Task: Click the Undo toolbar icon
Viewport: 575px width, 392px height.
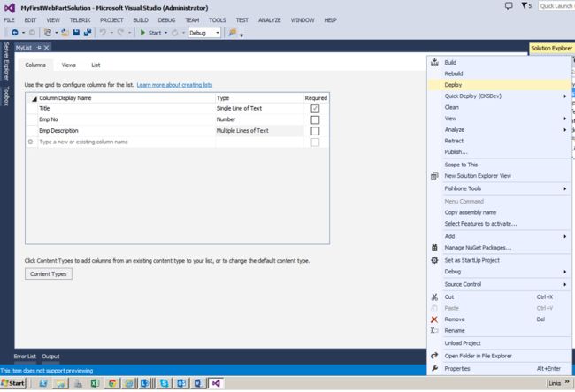Action: (x=103, y=33)
